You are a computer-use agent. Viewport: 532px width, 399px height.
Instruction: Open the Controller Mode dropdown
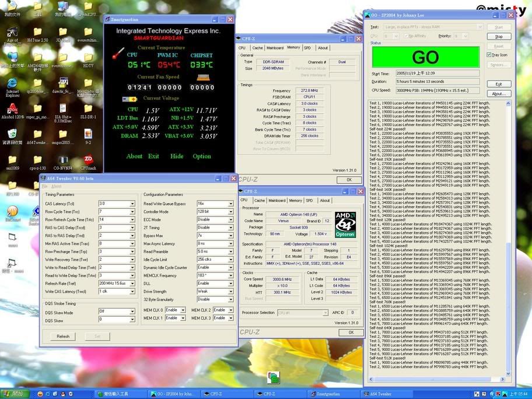point(231,212)
